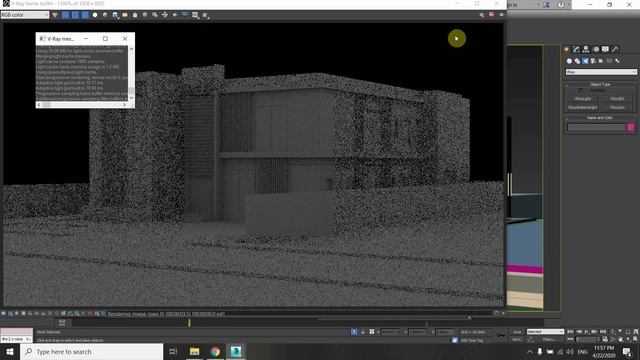The image size is (640, 360).
Task: Open the Create tab in command panel
Action: [567, 49]
